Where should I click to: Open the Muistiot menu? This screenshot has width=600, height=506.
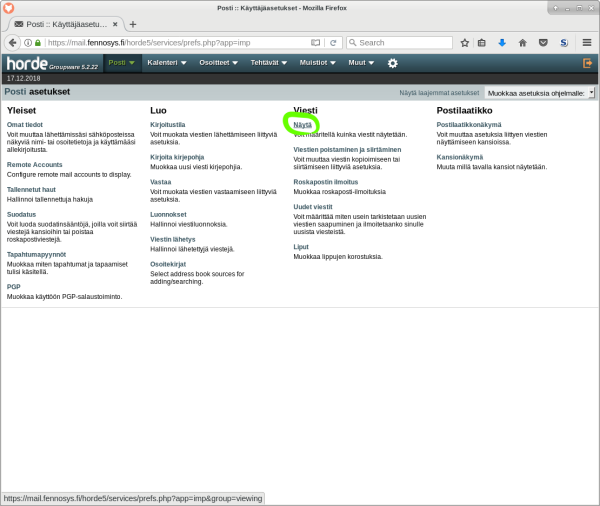[x=319, y=63]
